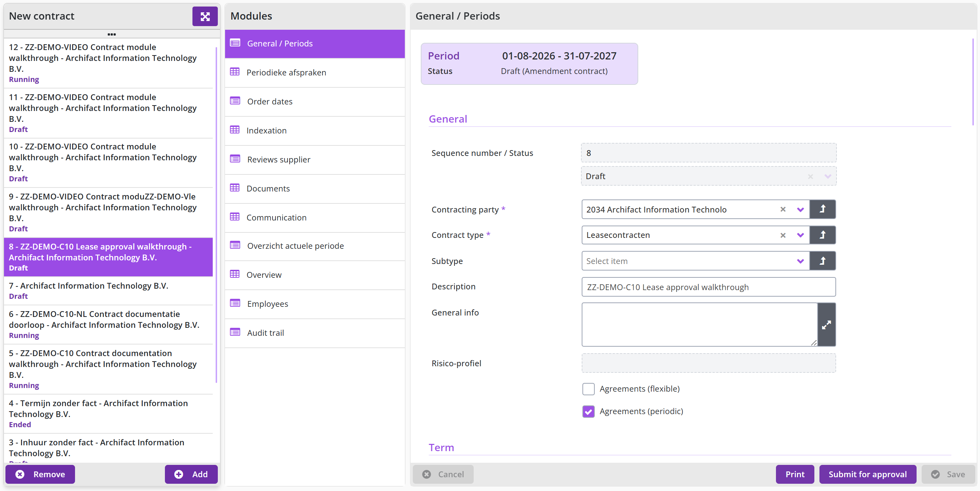The height and width of the screenshot is (491, 980).
Task: Click the contract list vertical scrollbar
Action: (x=216, y=215)
